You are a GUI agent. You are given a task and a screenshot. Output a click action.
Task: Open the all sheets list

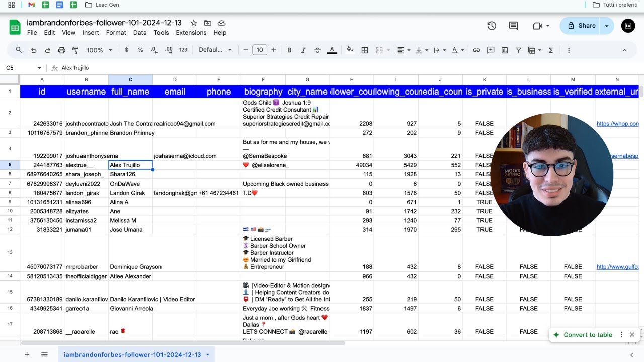pos(44,354)
